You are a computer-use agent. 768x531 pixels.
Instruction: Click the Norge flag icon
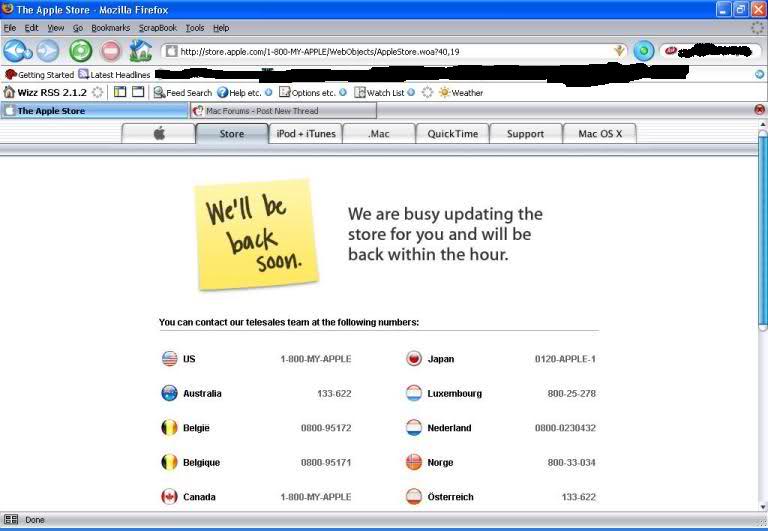414,462
